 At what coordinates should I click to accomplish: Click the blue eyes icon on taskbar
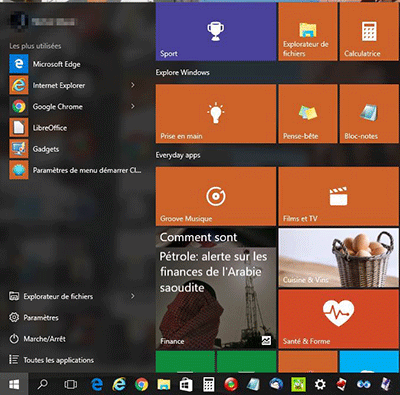363,384
